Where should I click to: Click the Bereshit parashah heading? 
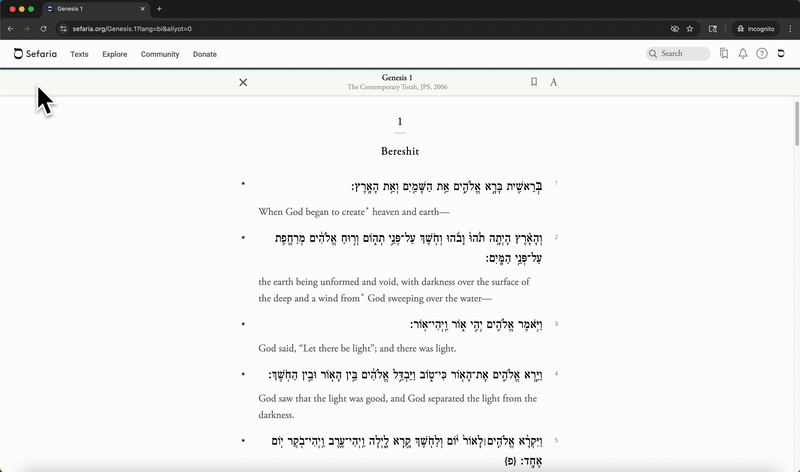[400, 151]
